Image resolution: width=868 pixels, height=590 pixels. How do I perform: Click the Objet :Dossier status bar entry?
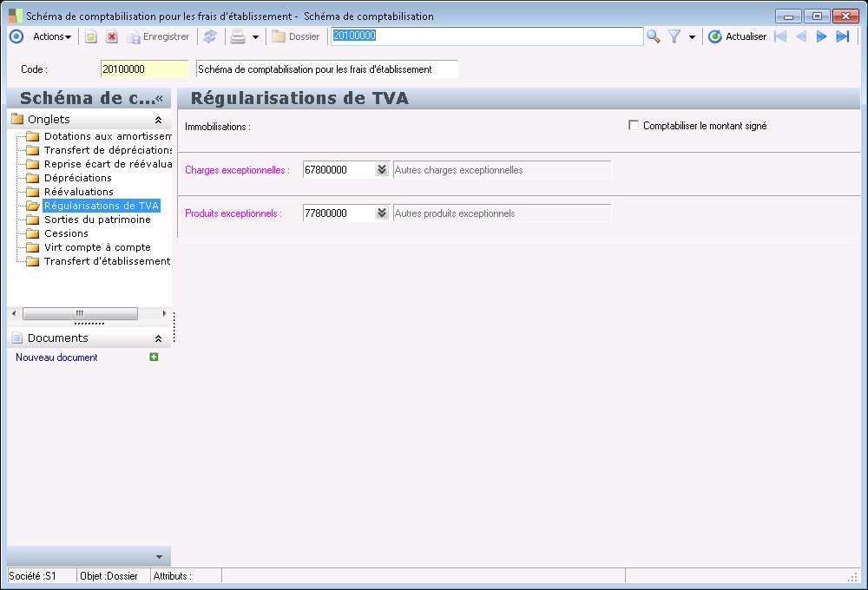click(109, 575)
